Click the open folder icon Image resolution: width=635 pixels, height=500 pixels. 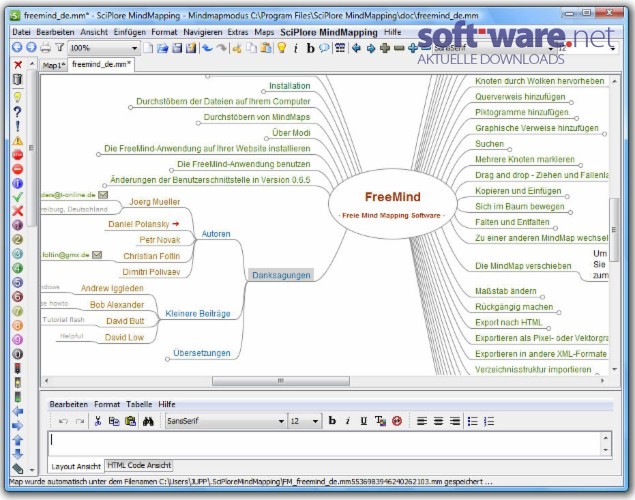pos(162,48)
